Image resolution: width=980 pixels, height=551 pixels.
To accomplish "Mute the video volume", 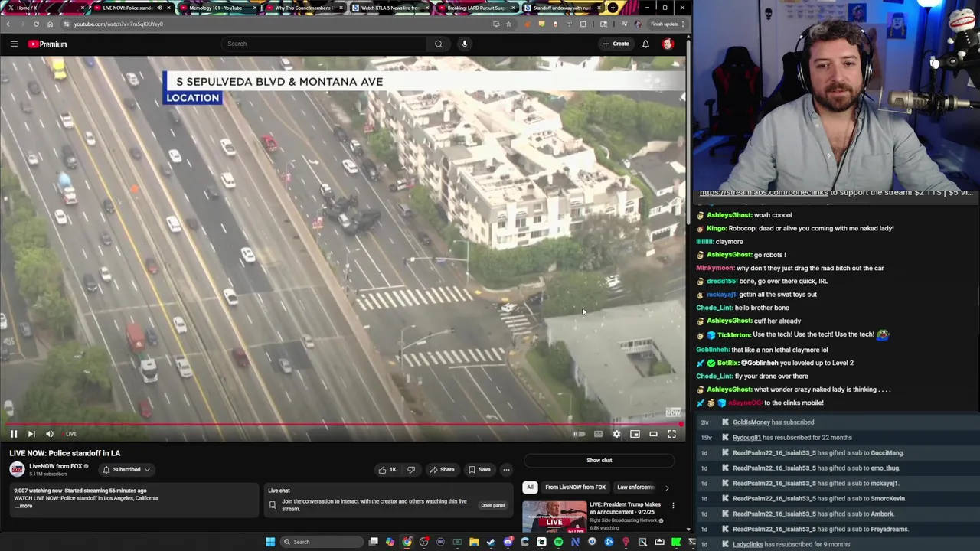I will tap(50, 434).
